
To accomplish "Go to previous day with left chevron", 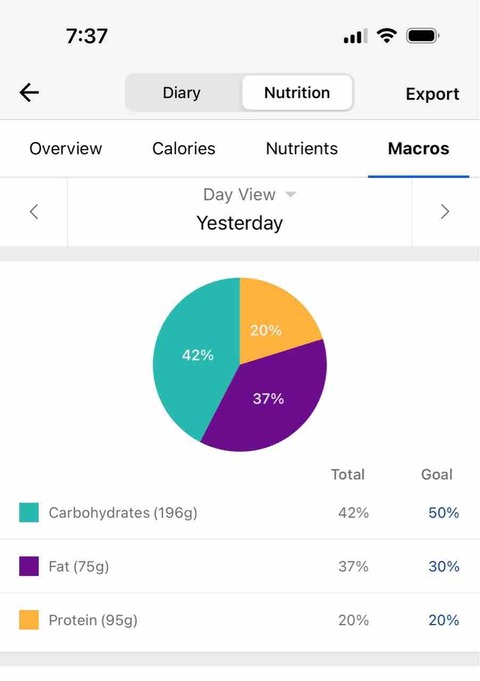I will tap(34, 212).
